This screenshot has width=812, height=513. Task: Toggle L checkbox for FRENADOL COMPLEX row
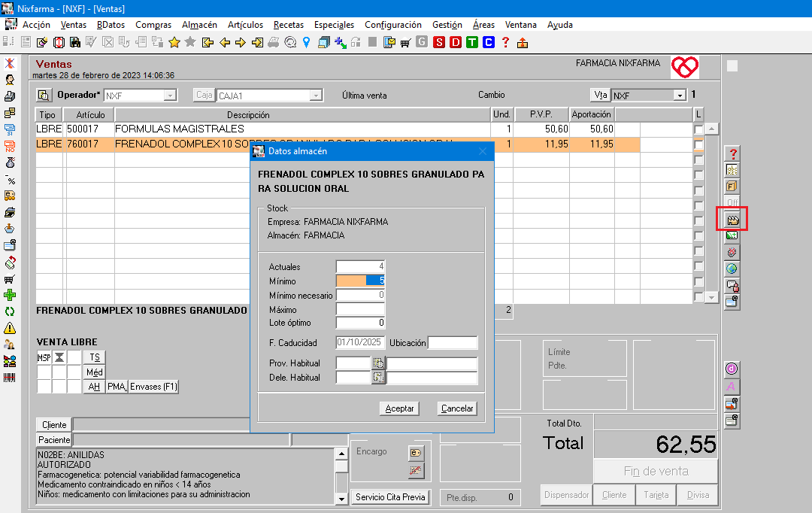[698, 144]
